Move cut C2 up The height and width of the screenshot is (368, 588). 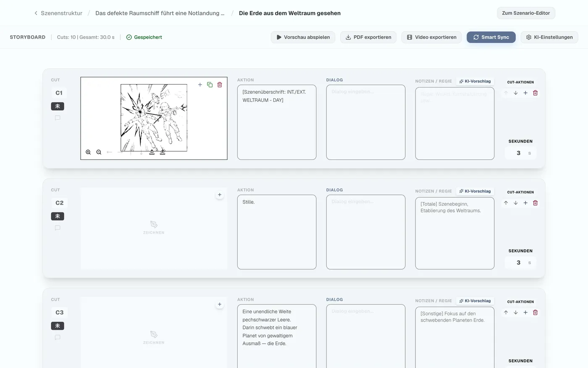506,203
